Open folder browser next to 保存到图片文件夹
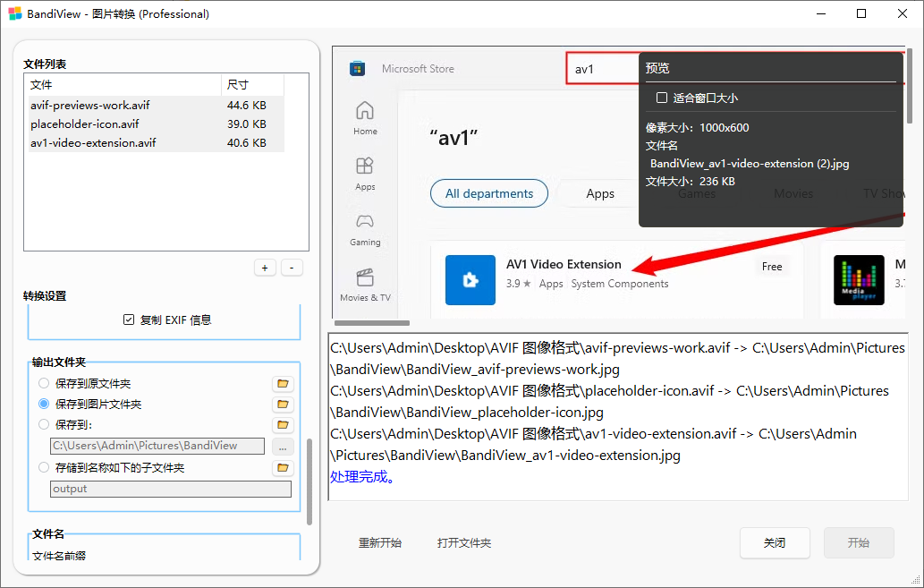Image resolution: width=924 pixels, height=588 pixels. click(283, 404)
